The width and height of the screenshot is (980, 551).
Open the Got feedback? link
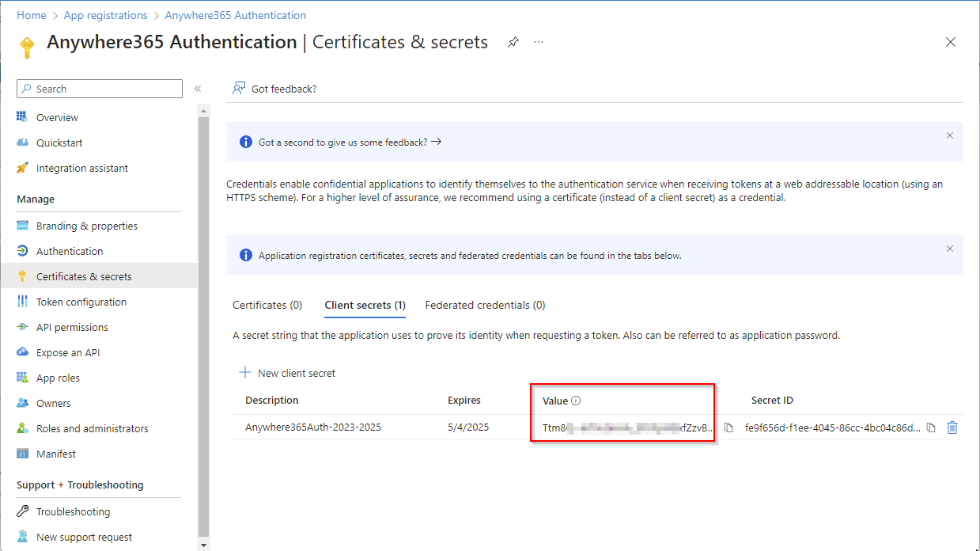274,89
